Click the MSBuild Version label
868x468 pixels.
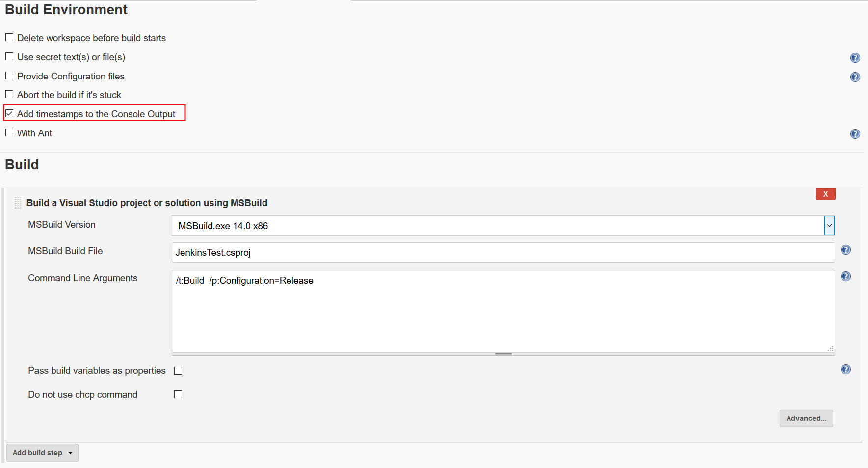tap(62, 225)
